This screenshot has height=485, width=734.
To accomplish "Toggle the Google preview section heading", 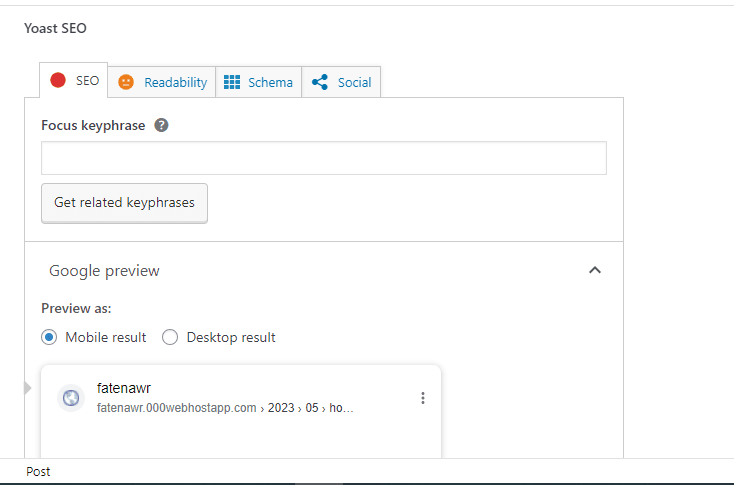I will [104, 271].
